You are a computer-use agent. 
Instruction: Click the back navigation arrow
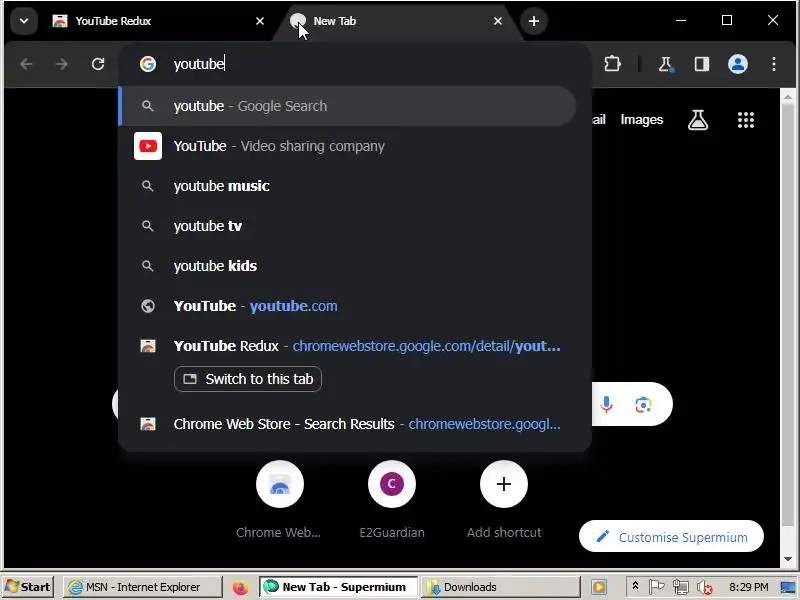click(x=27, y=64)
